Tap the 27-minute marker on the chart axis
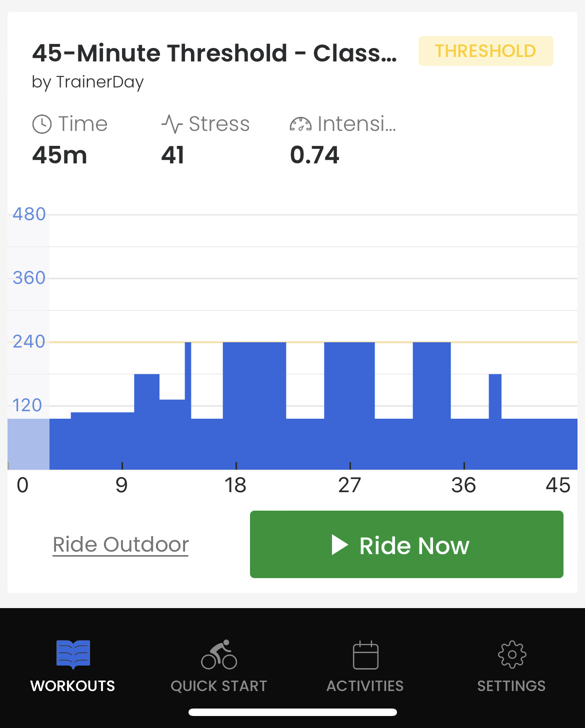 pyautogui.click(x=349, y=485)
